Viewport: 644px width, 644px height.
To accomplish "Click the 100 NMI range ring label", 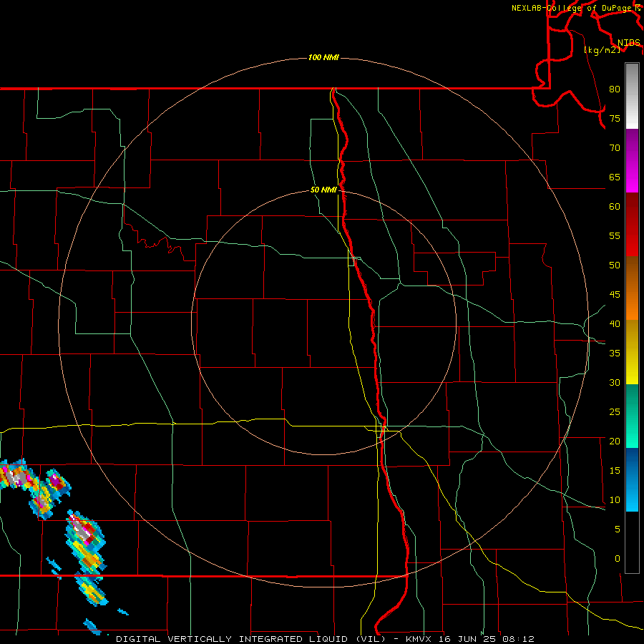I will coord(323,57).
